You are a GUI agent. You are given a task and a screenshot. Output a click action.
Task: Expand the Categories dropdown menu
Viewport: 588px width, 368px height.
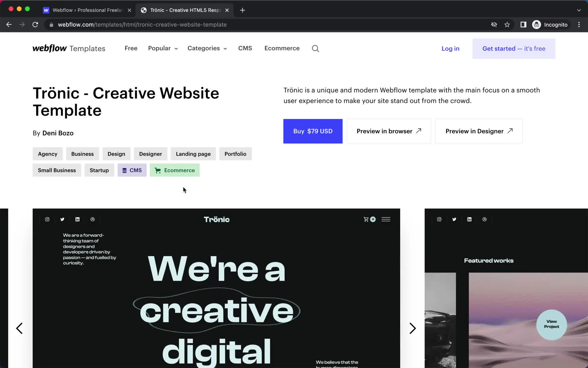[x=207, y=48]
